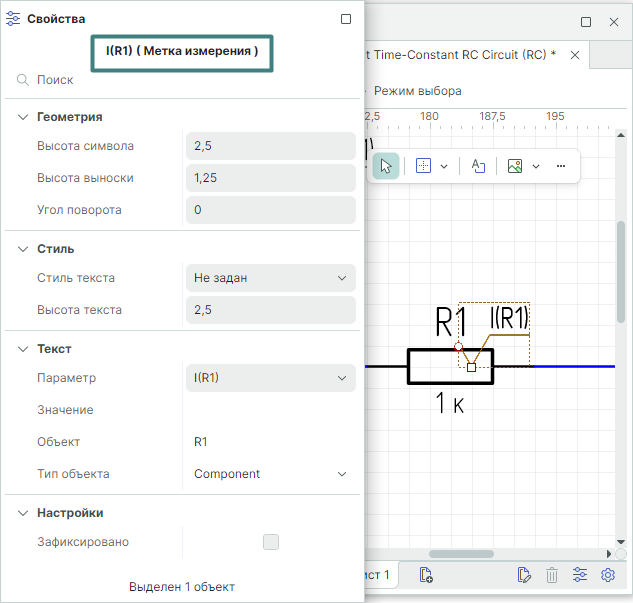Click the text label tool icon
The height and width of the screenshot is (603, 633).
(478, 166)
